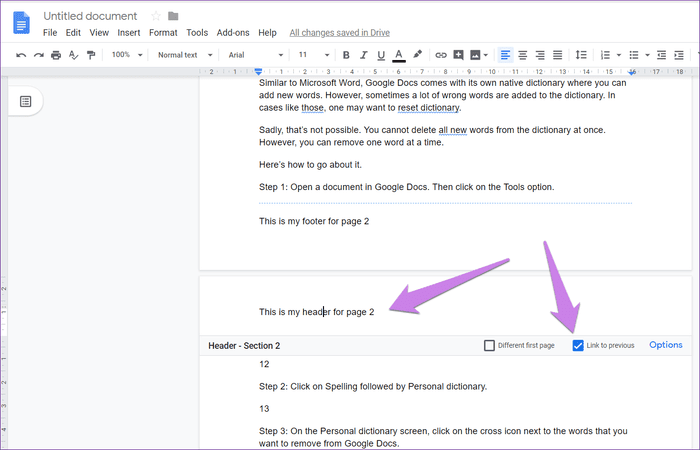Click the Step 1 paragraph text
The image size is (700, 450).
point(406,187)
